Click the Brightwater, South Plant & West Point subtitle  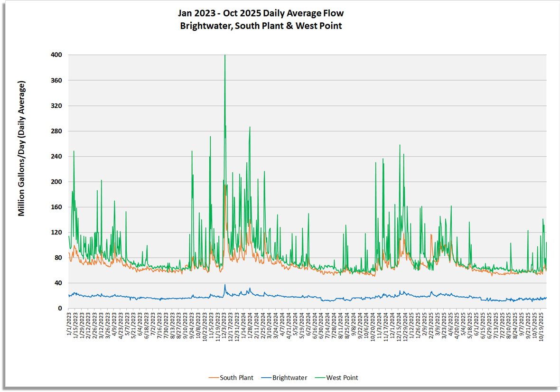tap(261, 26)
